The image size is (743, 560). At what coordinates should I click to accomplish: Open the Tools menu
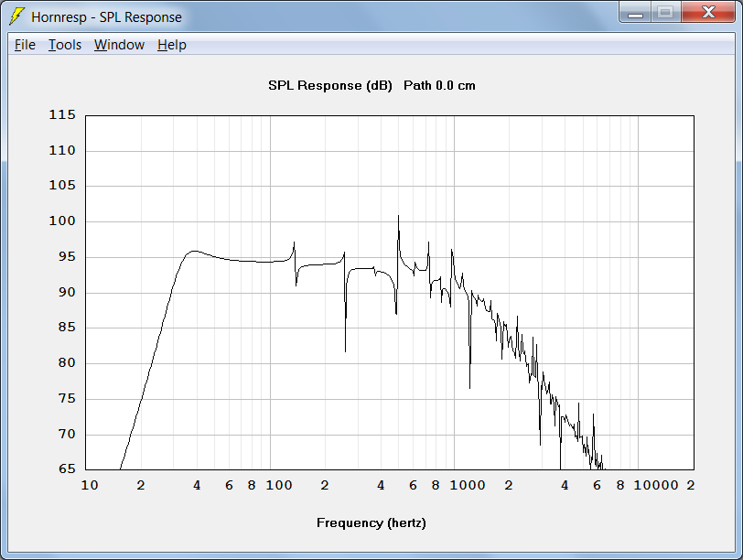65,45
